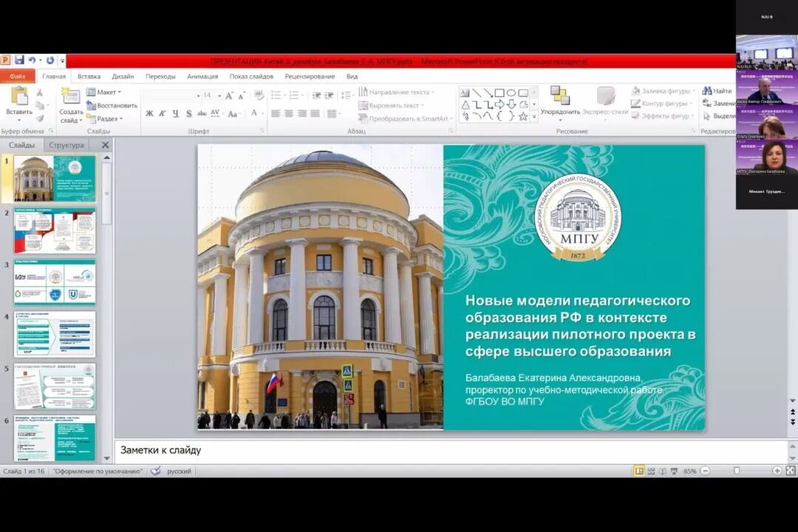
Task: Switch to Normal view in status bar
Action: (x=639, y=471)
